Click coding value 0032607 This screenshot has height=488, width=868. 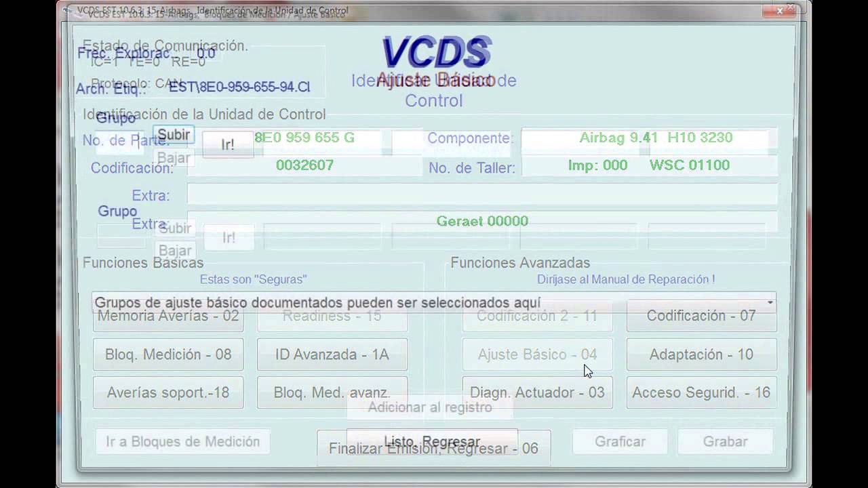tap(304, 165)
